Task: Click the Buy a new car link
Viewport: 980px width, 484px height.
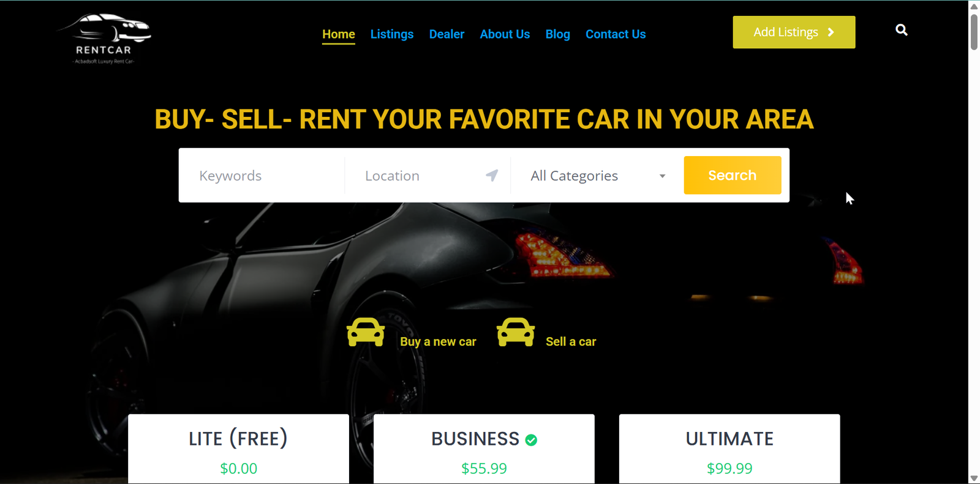Action: 438,341
